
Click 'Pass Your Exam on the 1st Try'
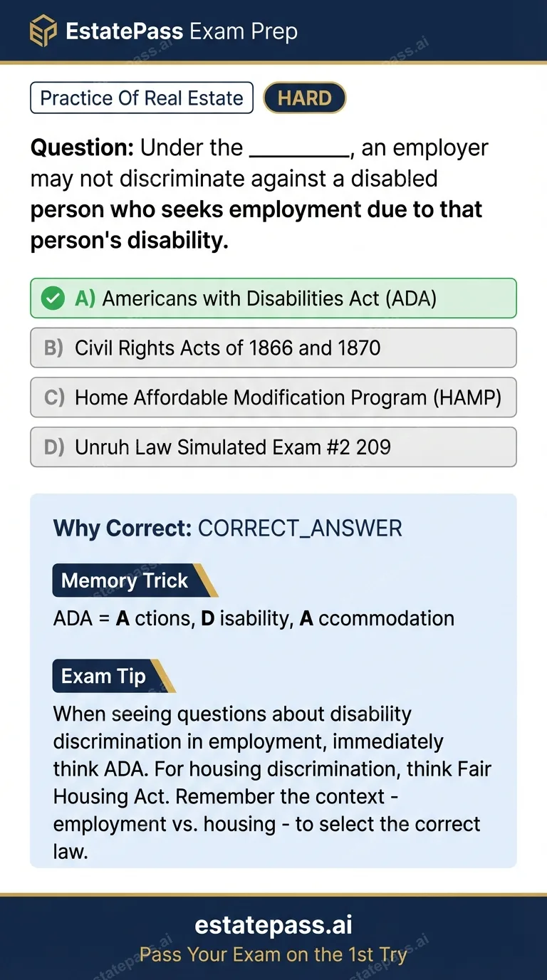click(x=273, y=954)
